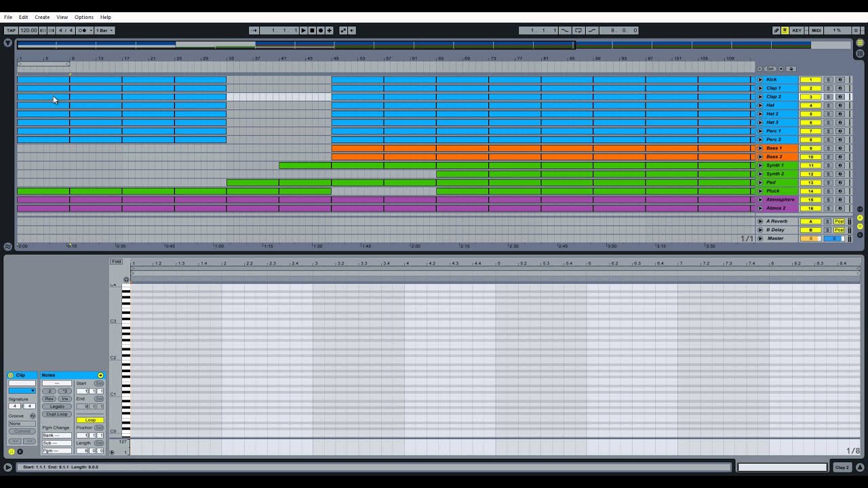Unfold the Synth 1 track
Viewport: 868px width, 488px height.
[760, 165]
